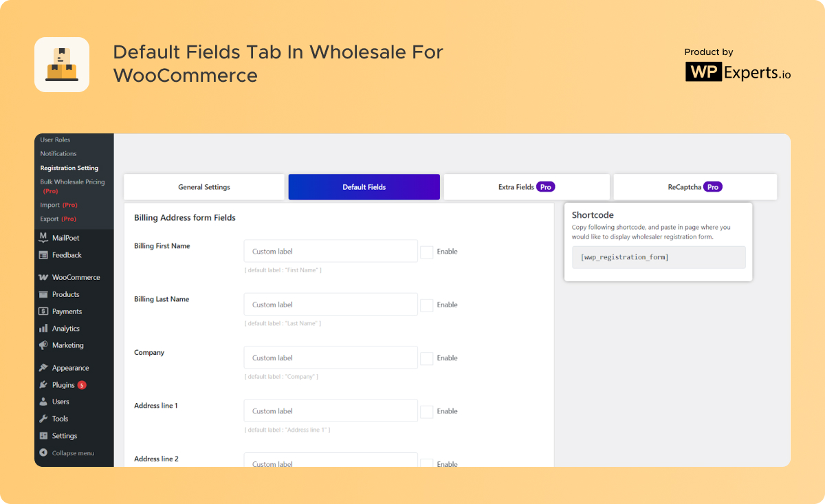Tick the Address line 1 Enable checkbox
The width and height of the screenshot is (825, 504).
point(427,411)
